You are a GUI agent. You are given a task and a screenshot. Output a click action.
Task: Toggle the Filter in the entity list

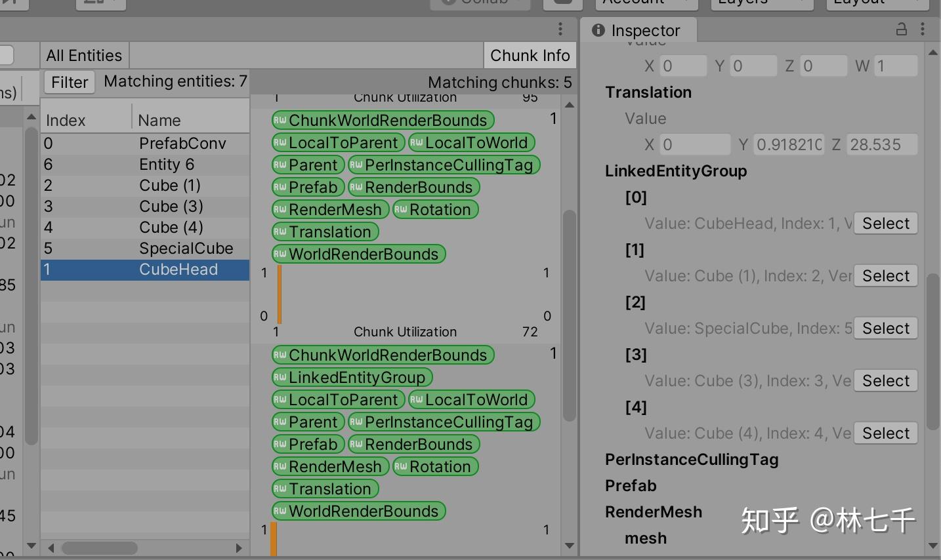[69, 82]
